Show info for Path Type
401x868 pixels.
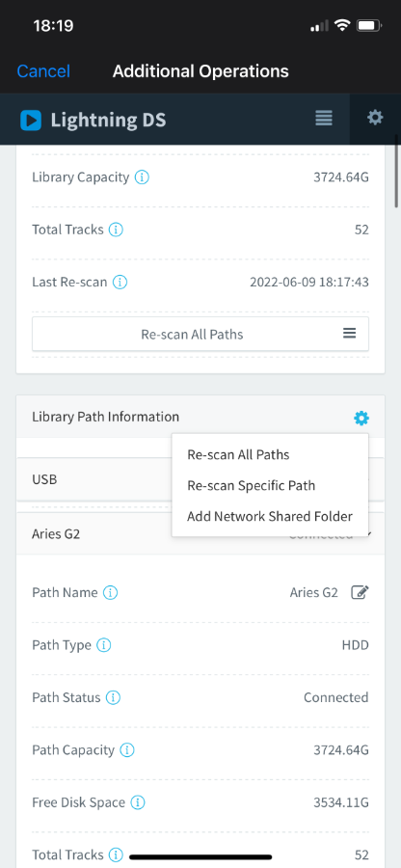[104, 645]
